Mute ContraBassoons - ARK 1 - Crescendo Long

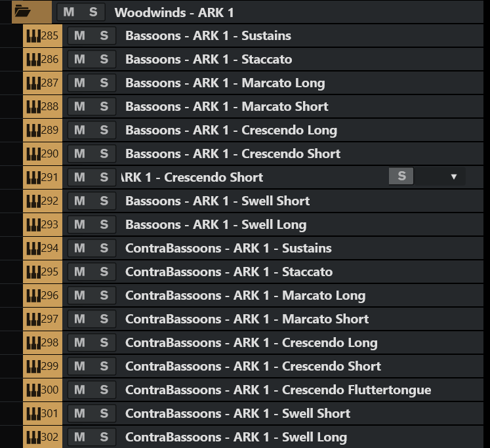[x=79, y=342]
